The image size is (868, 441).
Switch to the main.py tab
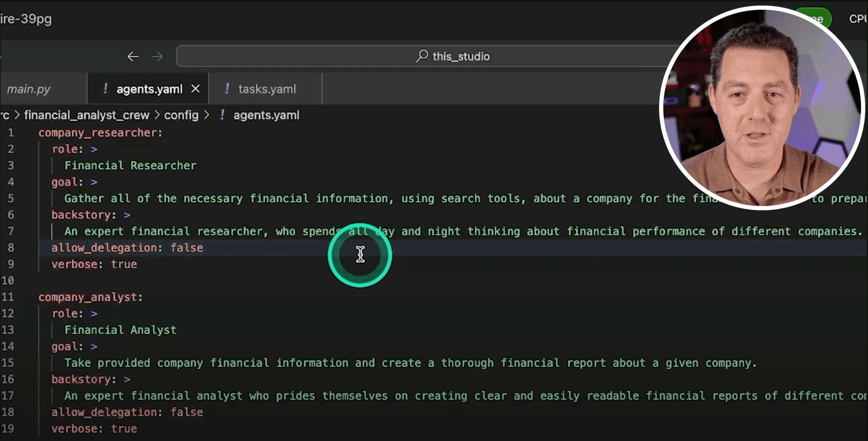click(29, 89)
